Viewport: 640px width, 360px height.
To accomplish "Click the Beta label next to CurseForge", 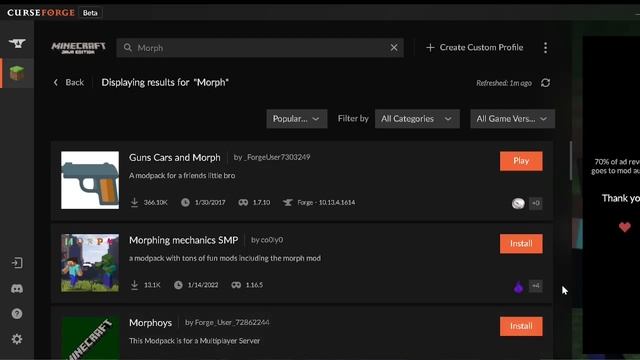I will click(x=90, y=13).
